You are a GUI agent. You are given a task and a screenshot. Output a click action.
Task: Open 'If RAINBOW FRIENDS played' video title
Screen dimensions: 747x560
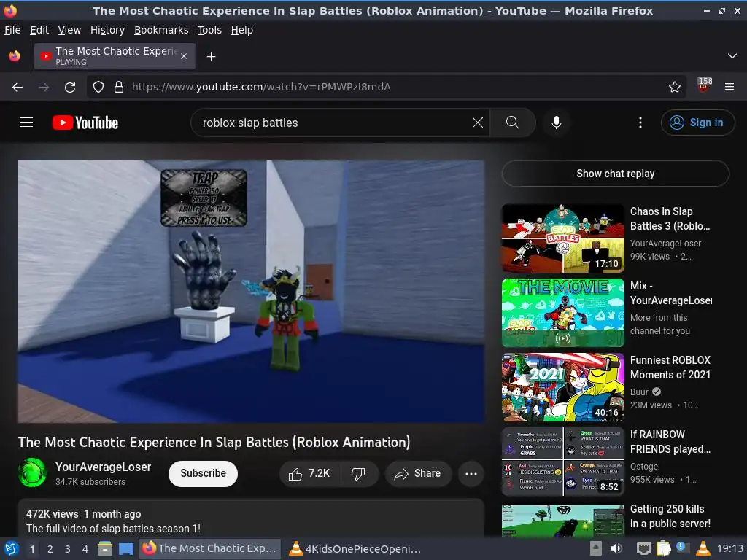click(x=670, y=441)
